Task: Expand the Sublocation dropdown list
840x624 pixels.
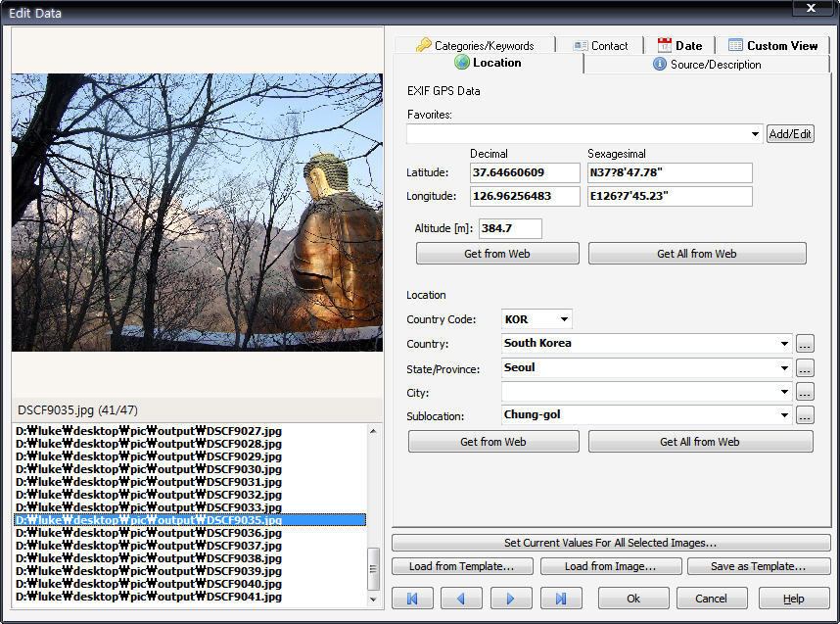Action: [785, 415]
